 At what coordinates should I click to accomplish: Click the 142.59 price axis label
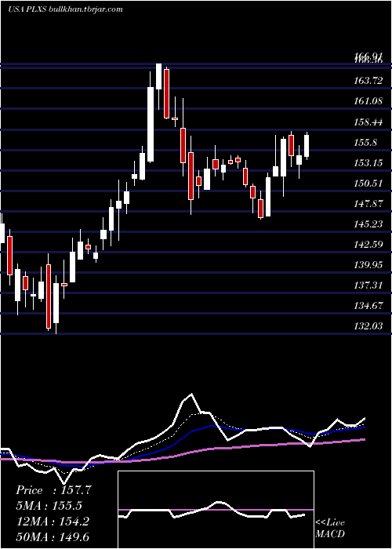point(367,245)
